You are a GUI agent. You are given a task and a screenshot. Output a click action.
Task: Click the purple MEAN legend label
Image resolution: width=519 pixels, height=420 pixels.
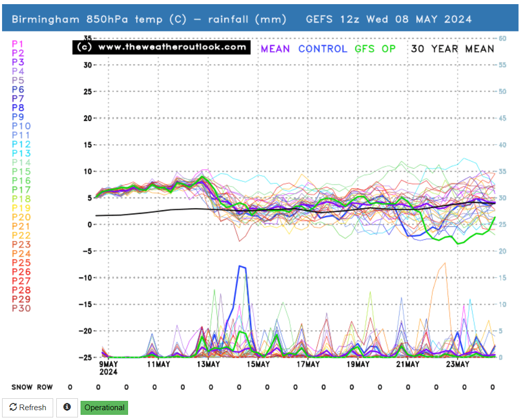click(x=275, y=49)
